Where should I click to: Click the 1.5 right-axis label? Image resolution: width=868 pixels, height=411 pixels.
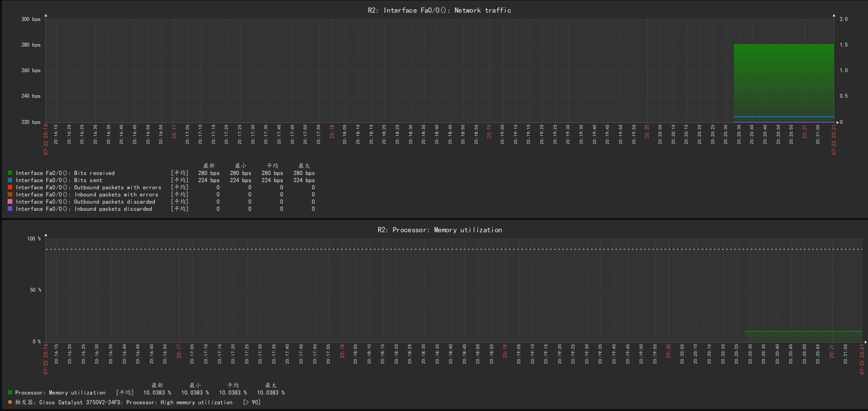(x=843, y=45)
